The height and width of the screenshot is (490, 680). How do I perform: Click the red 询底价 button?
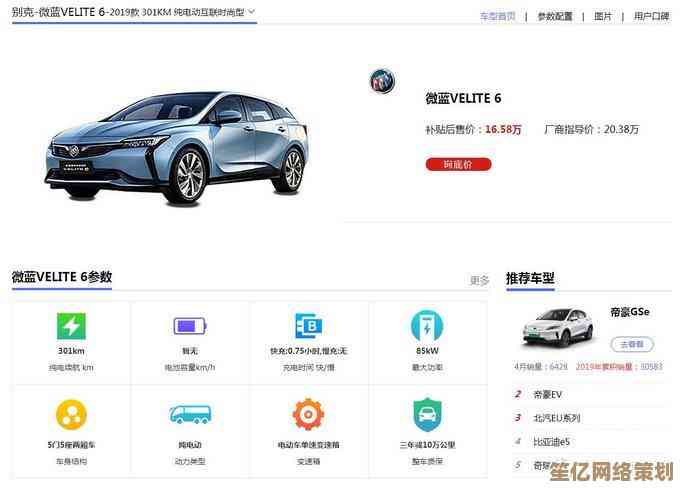458,164
